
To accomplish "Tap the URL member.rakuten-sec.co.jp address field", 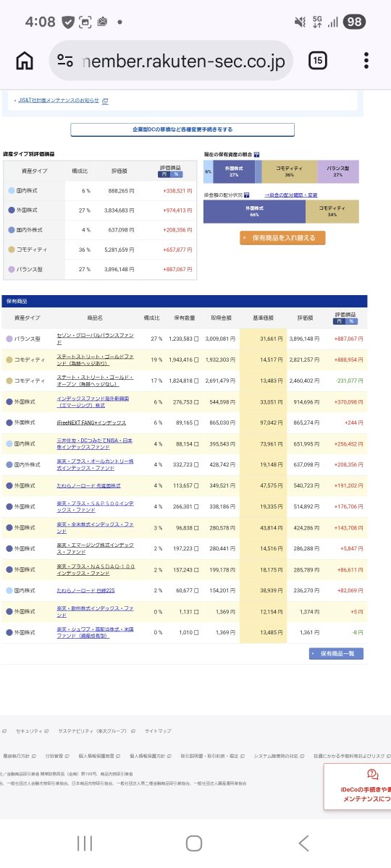I will tap(171, 61).
